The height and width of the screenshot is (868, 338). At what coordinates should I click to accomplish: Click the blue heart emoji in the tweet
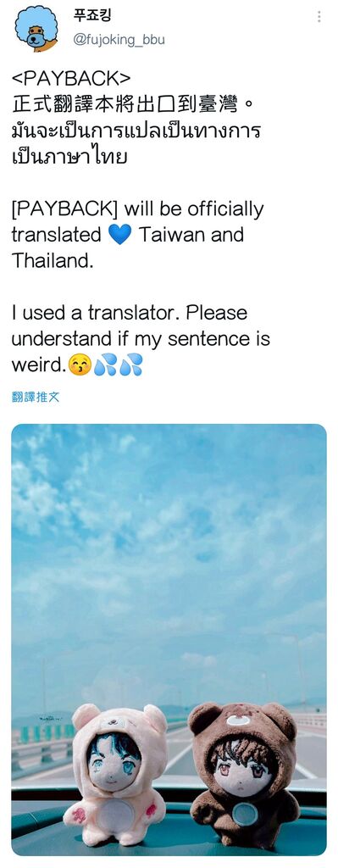point(120,235)
